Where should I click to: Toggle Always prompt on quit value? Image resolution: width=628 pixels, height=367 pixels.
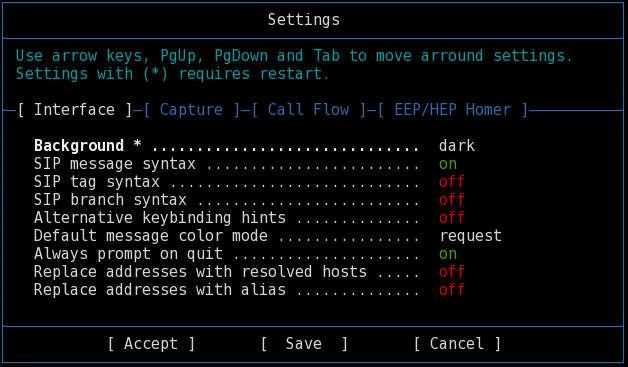(x=448, y=254)
